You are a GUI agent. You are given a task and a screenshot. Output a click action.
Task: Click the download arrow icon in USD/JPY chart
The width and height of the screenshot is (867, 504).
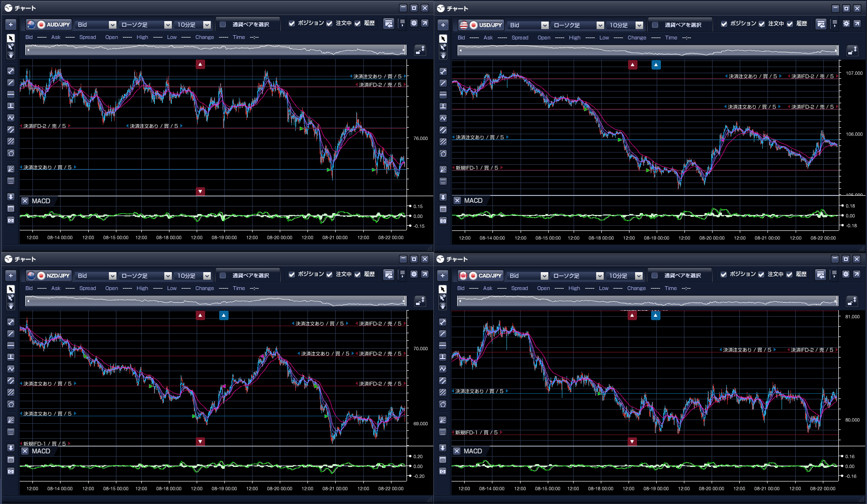(x=443, y=197)
